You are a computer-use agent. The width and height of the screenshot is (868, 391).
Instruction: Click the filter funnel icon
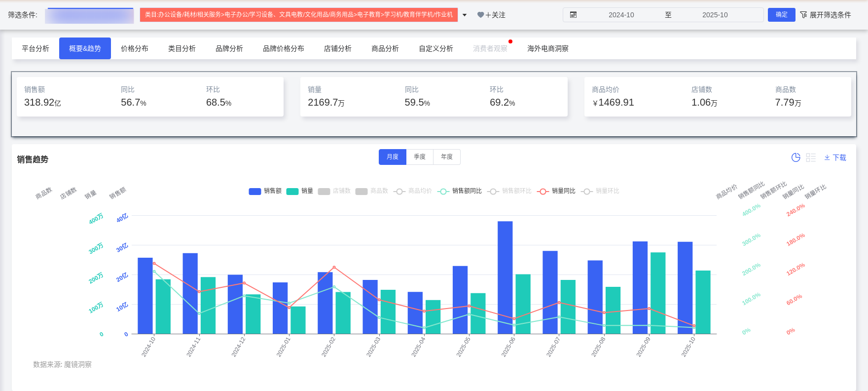coord(803,15)
